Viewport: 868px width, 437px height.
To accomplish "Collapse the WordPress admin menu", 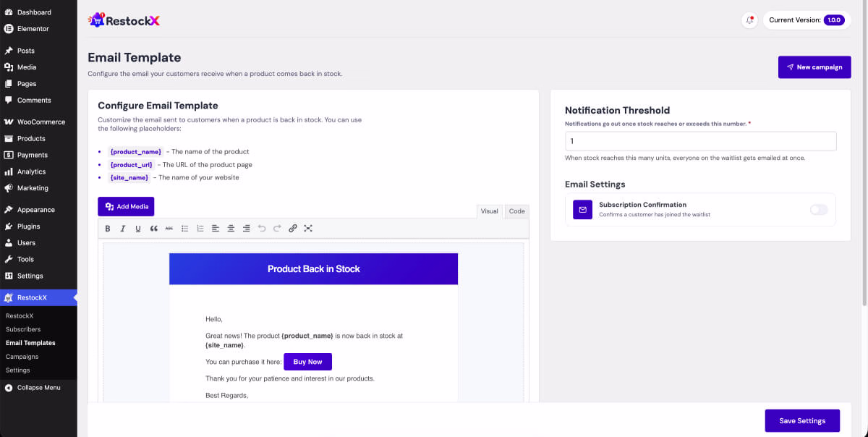I will (38, 388).
